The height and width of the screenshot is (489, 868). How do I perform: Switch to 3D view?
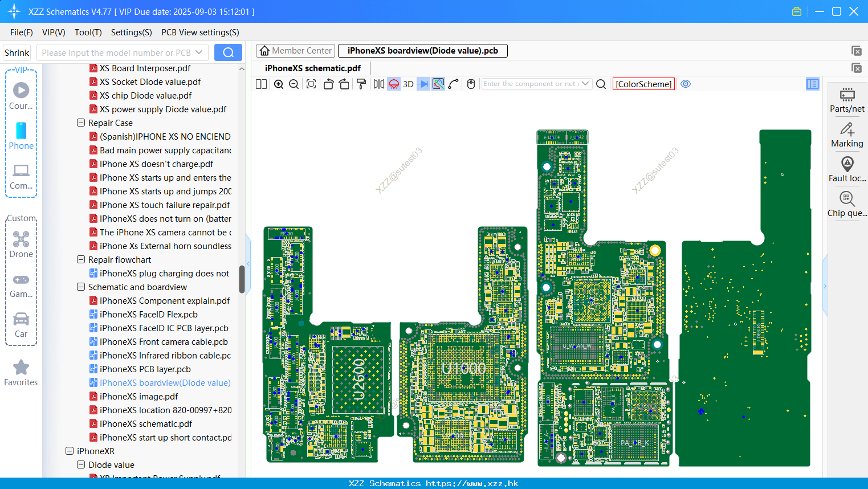pyautogui.click(x=408, y=84)
